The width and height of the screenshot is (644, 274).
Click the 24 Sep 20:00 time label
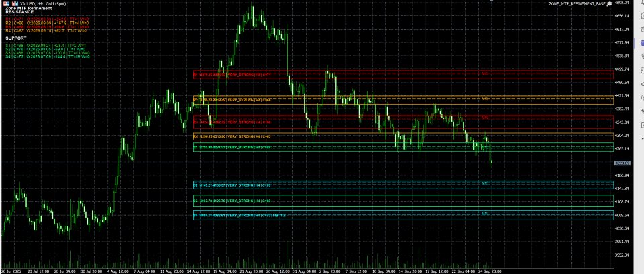pos(491,271)
